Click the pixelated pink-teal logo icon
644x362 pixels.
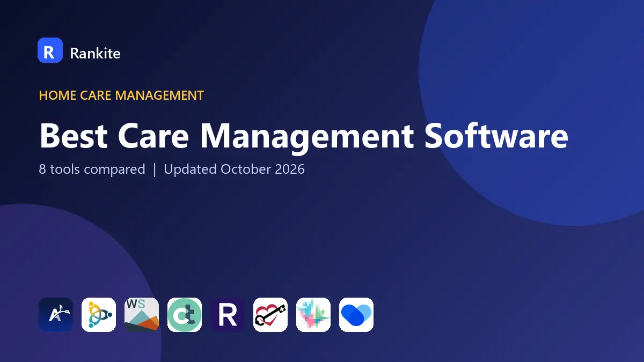[x=313, y=315]
